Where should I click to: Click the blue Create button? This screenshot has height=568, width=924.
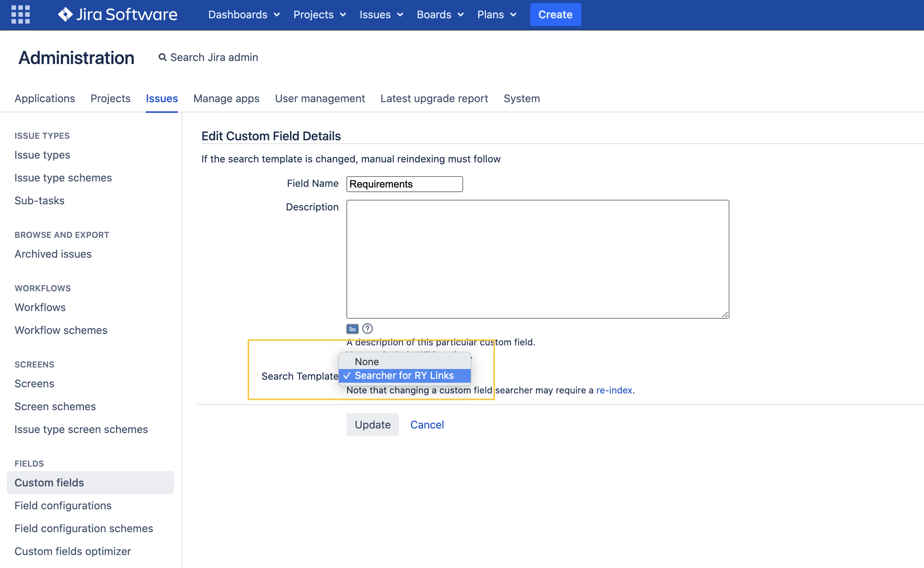(555, 14)
